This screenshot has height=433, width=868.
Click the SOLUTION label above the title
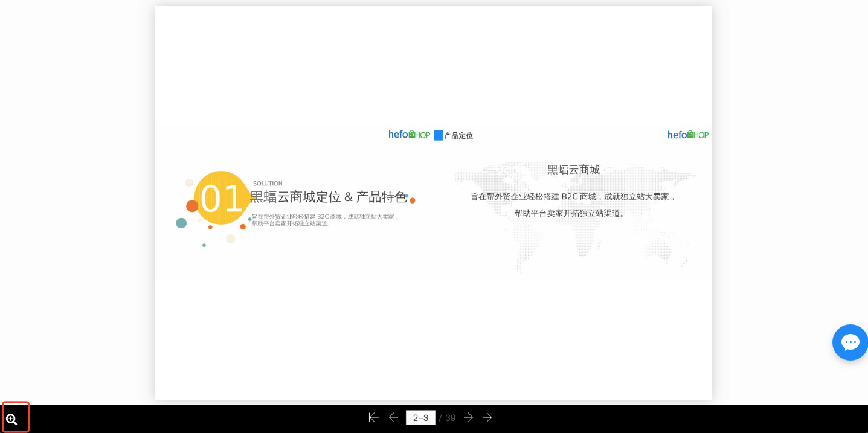[x=268, y=184]
